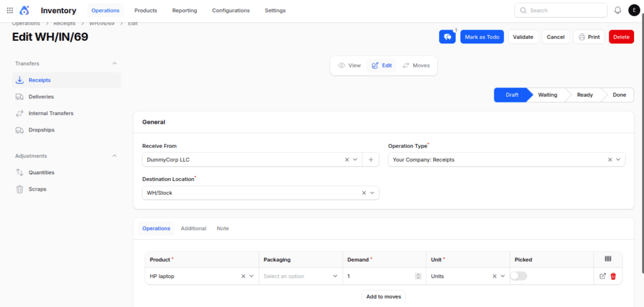
Task: Expand the Unit dropdown showing Units
Action: (x=502, y=276)
